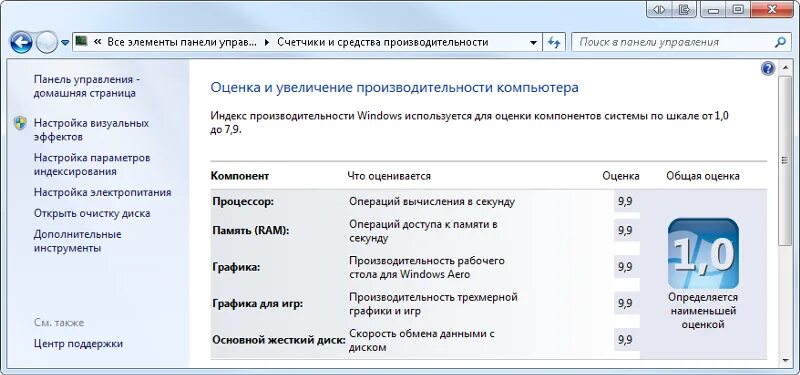Select the 'Графика:' row label
This screenshot has width=800, height=375.
pos(236,267)
